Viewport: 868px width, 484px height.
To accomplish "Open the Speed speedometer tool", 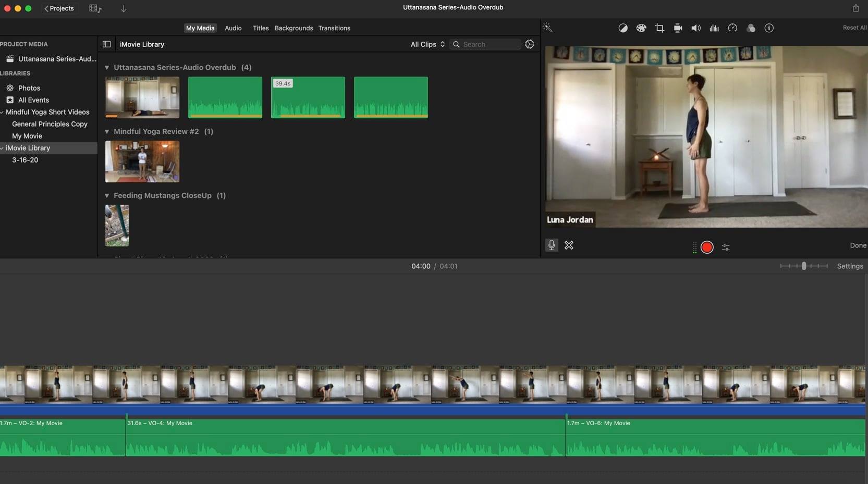I will 732,28.
